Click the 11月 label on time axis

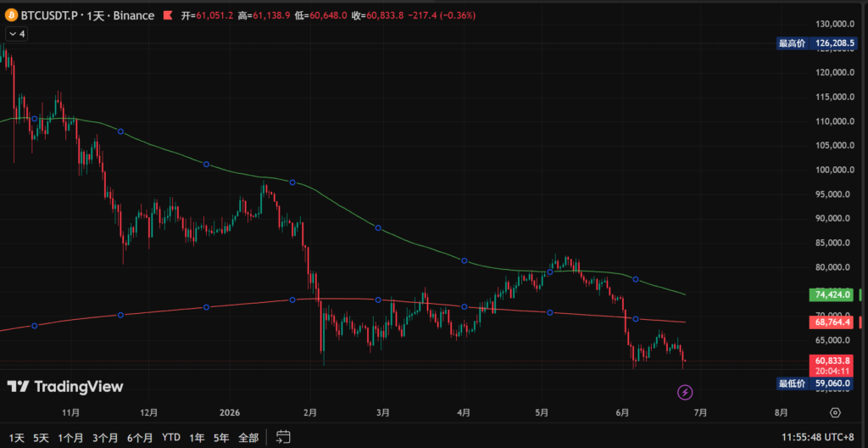click(71, 412)
